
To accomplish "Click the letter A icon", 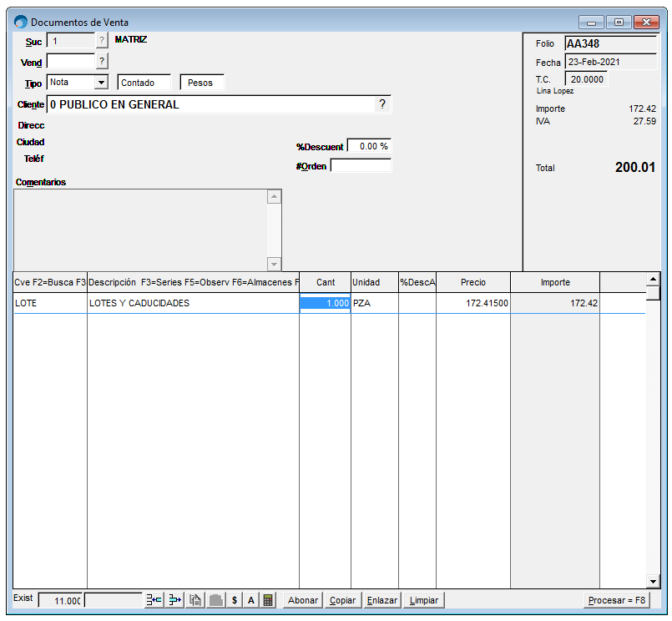I will 251,600.
